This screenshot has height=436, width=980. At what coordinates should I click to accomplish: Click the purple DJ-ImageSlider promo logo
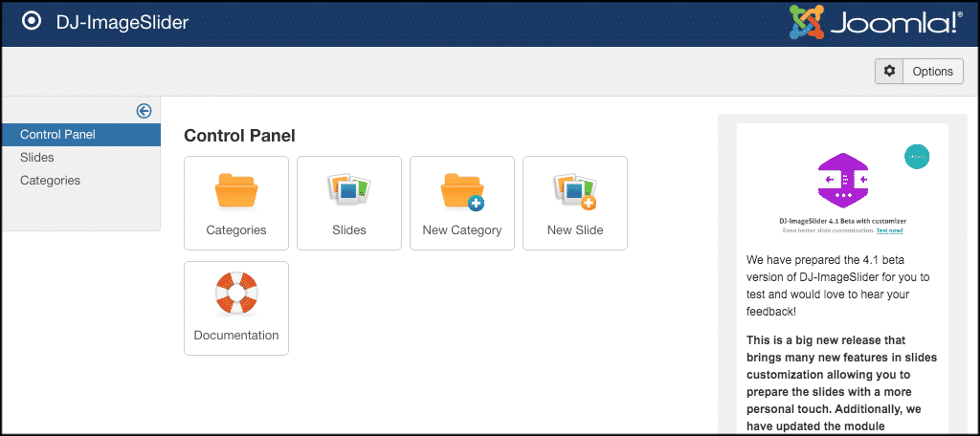click(842, 180)
